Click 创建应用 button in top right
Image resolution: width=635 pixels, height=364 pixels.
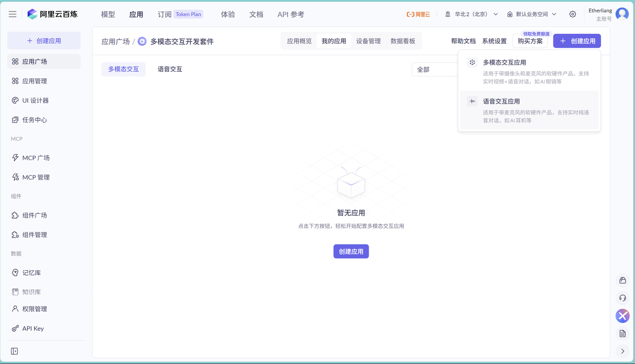pos(577,41)
